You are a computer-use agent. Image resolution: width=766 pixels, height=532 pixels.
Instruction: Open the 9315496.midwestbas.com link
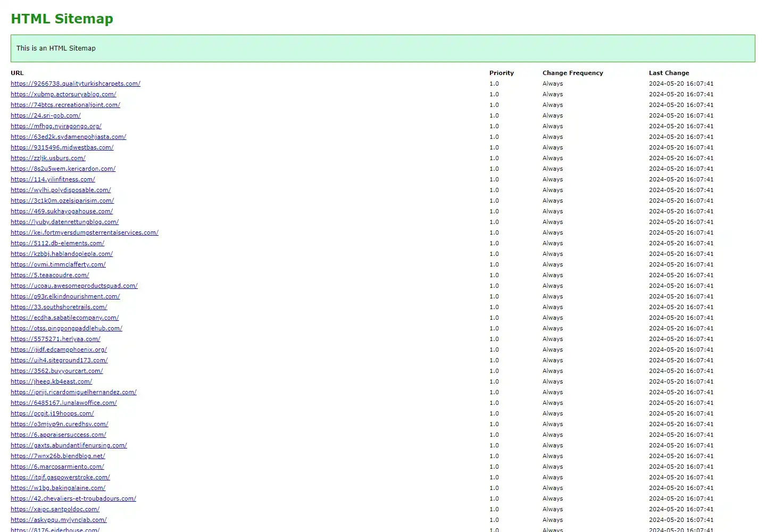pos(62,147)
